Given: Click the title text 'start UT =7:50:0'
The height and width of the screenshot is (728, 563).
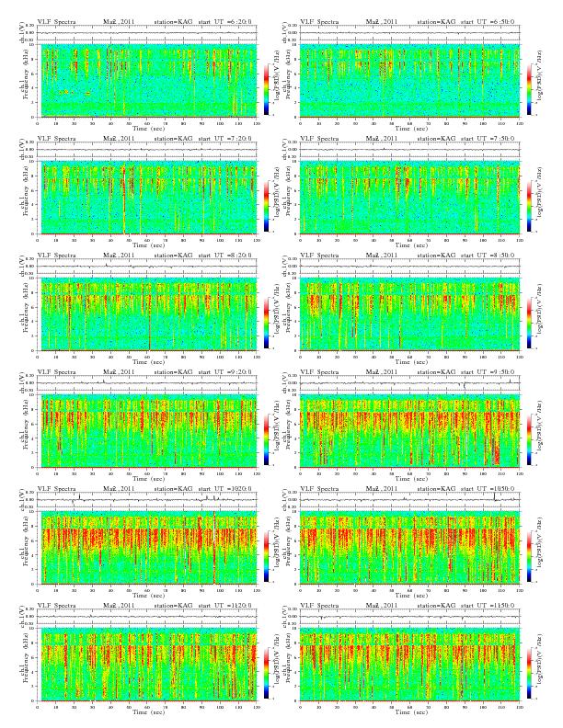Looking at the screenshot, I should pyautogui.click(x=488, y=139).
